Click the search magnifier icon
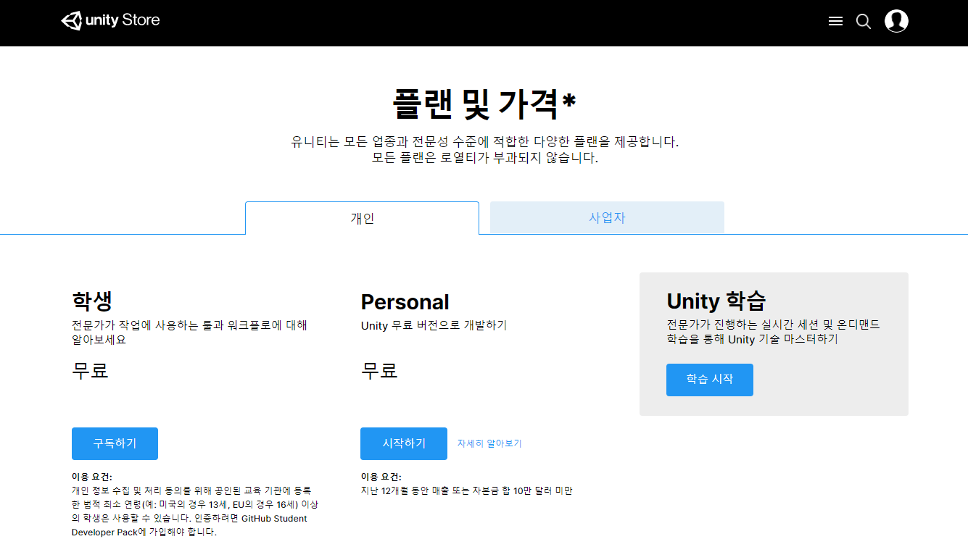Viewport: 968px width, 560px height. (863, 21)
